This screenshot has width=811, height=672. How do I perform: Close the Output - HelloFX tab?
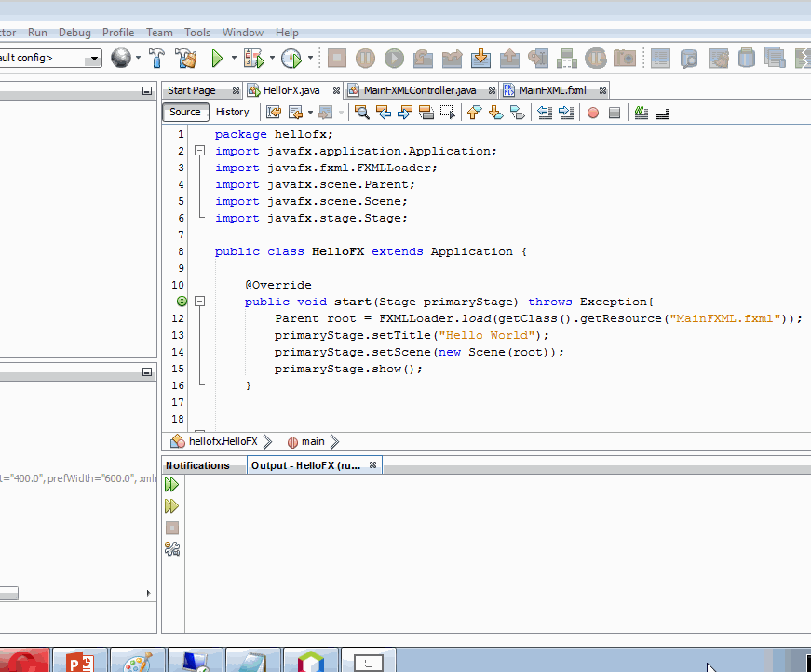372,465
